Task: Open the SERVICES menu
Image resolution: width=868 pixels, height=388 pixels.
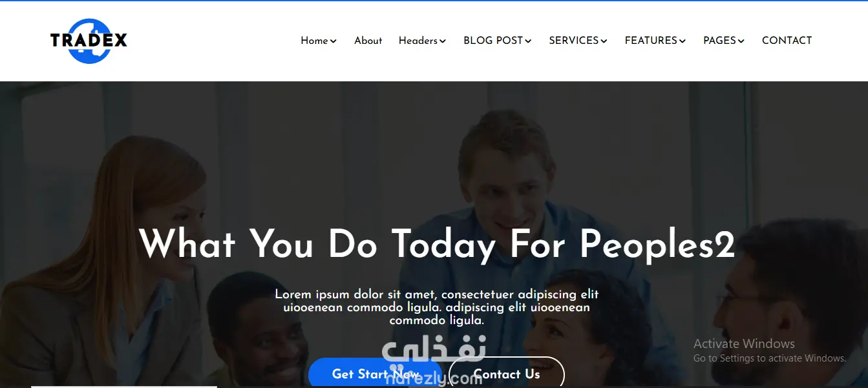Action: tap(578, 41)
